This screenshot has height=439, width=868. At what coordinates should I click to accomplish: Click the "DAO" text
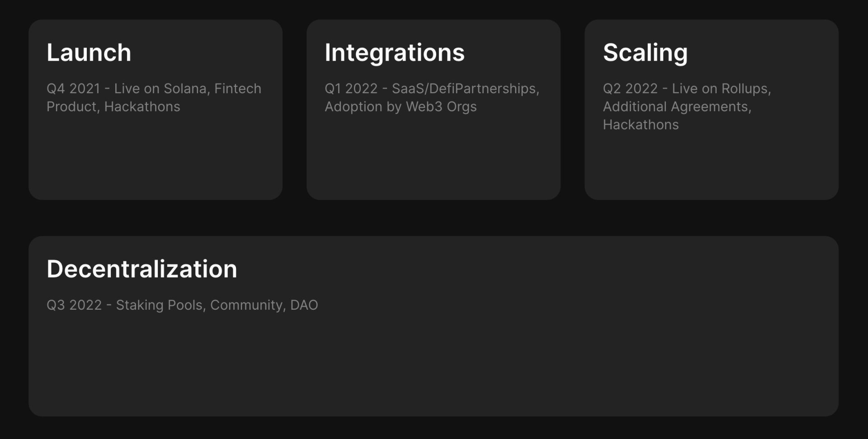(x=304, y=305)
